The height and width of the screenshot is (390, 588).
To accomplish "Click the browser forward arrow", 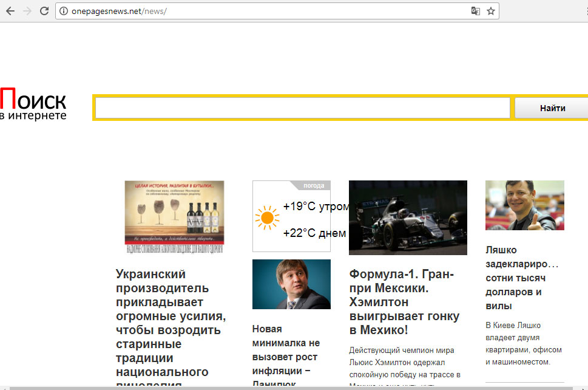I will pyautogui.click(x=27, y=11).
